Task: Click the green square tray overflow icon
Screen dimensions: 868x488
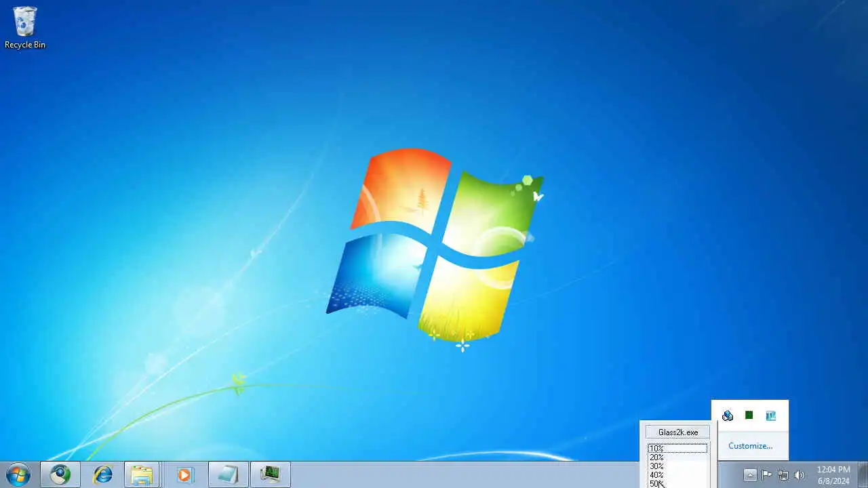Action: coord(749,415)
